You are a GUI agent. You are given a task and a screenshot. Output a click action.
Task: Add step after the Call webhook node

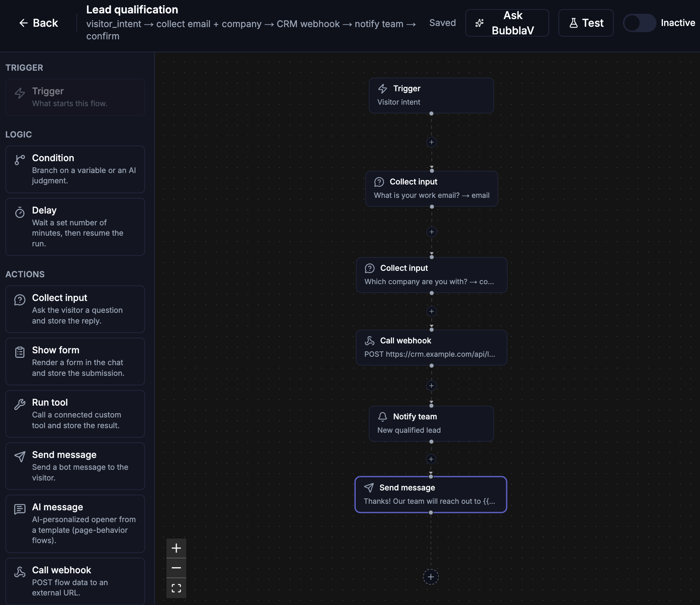pos(431,385)
